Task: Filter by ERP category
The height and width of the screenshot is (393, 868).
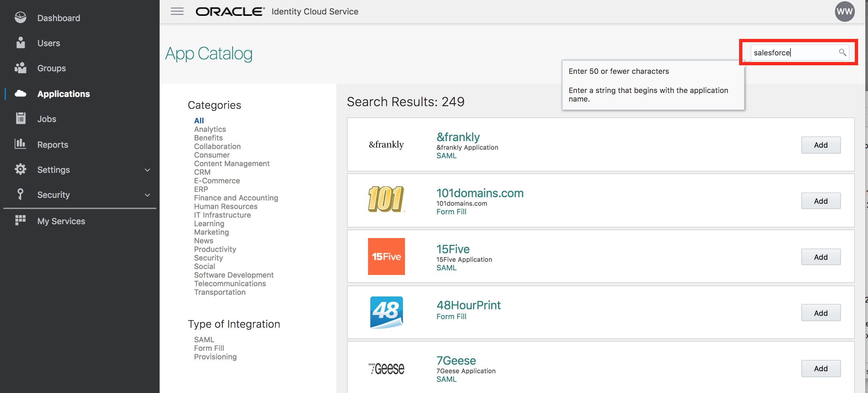Action: [201, 189]
